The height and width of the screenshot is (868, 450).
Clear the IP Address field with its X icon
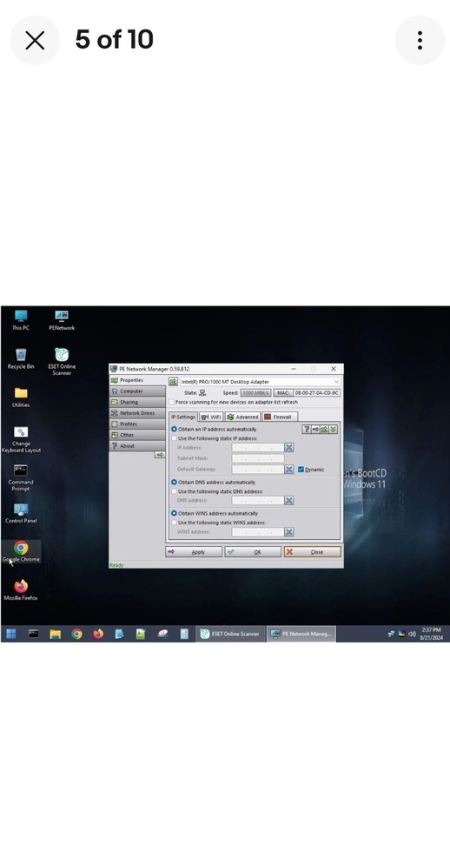(x=288, y=447)
